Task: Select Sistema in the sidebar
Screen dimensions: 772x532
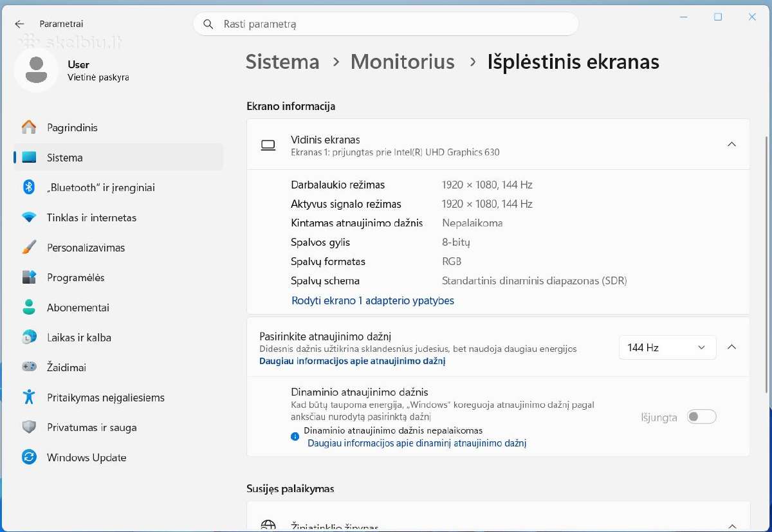Action: click(118, 158)
